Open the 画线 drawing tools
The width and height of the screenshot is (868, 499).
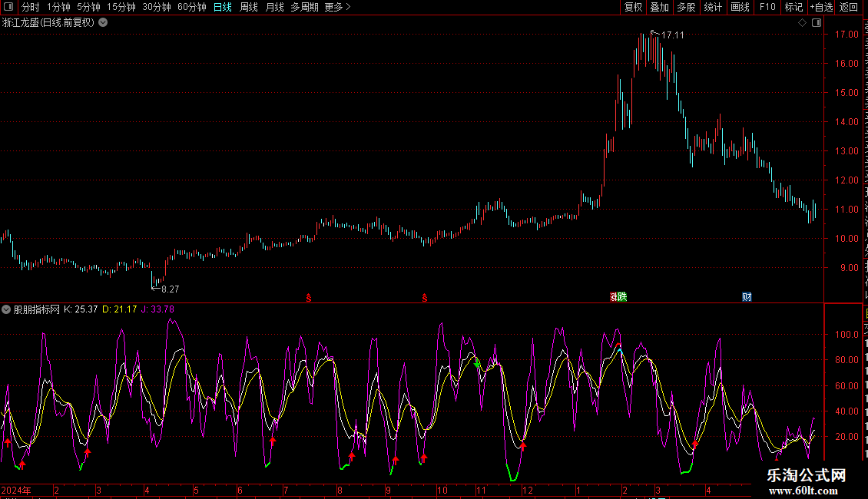point(740,7)
